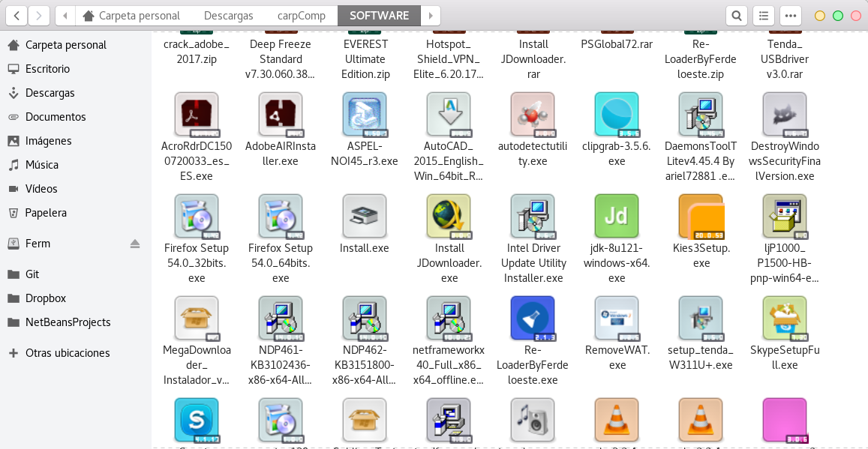The height and width of the screenshot is (449, 868).
Task: Maximize window with the green button
Action: coord(838,16)
